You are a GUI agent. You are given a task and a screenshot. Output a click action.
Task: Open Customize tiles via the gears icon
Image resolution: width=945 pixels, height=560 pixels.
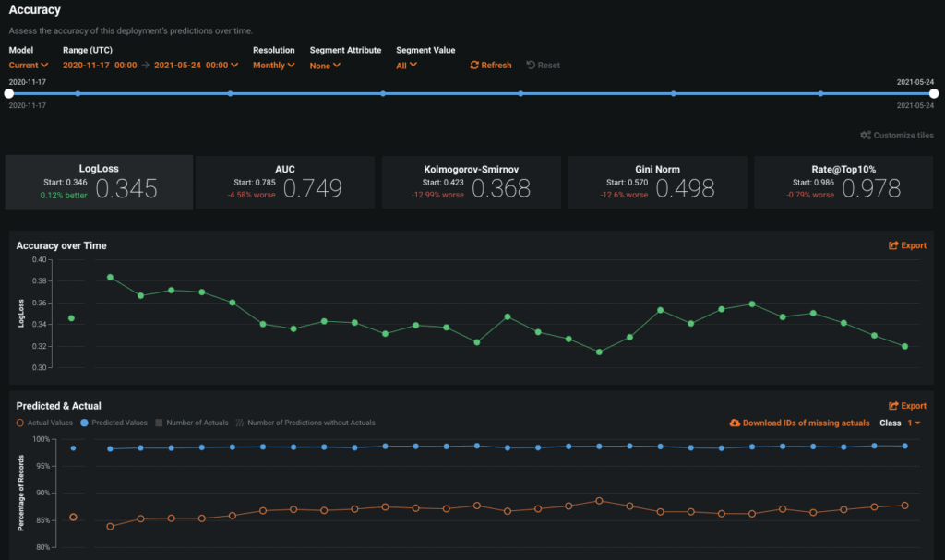(866, 135)
